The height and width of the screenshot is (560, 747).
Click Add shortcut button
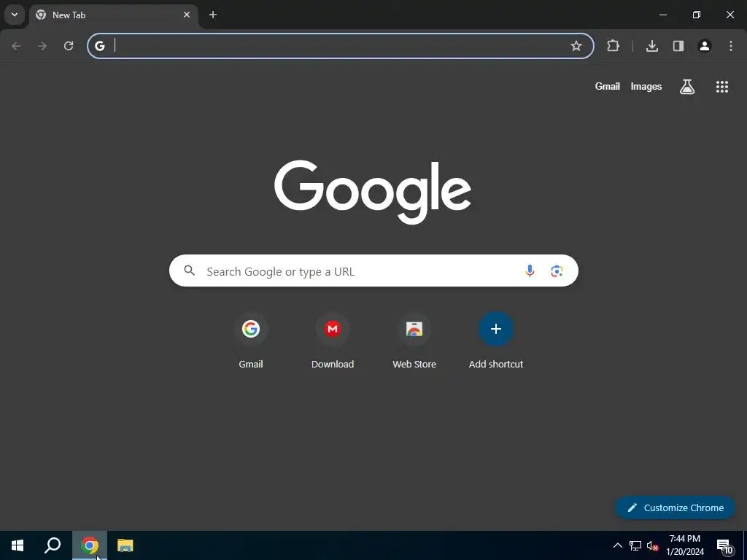point(496,341)
